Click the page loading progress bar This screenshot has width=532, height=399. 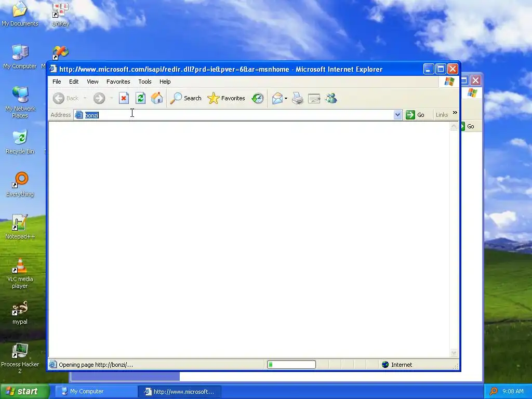pos(291,365)
